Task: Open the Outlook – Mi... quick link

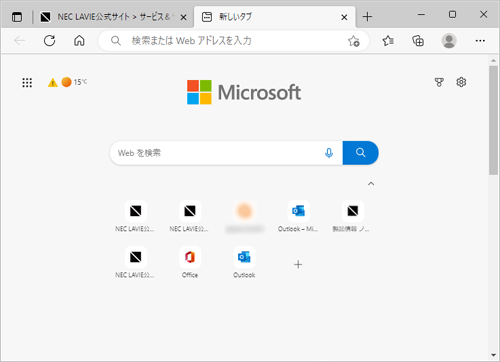Action: click(x=298, y=216)
